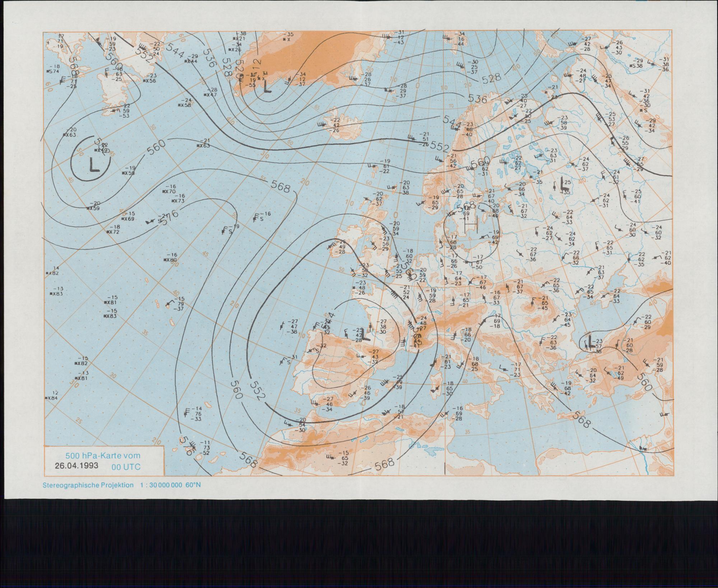Click the 552 contour label west of Morocco
Viewport: 718px width, 588px height.
257,391
